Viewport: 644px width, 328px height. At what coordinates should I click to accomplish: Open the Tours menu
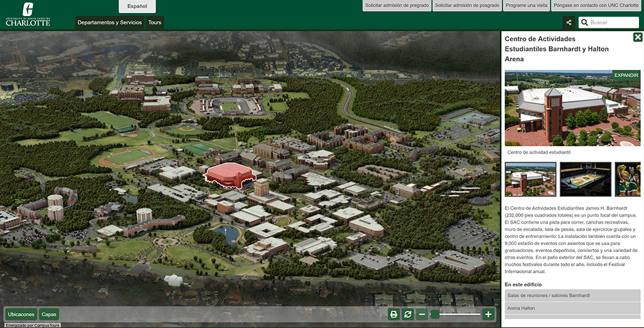coord(155,23)
